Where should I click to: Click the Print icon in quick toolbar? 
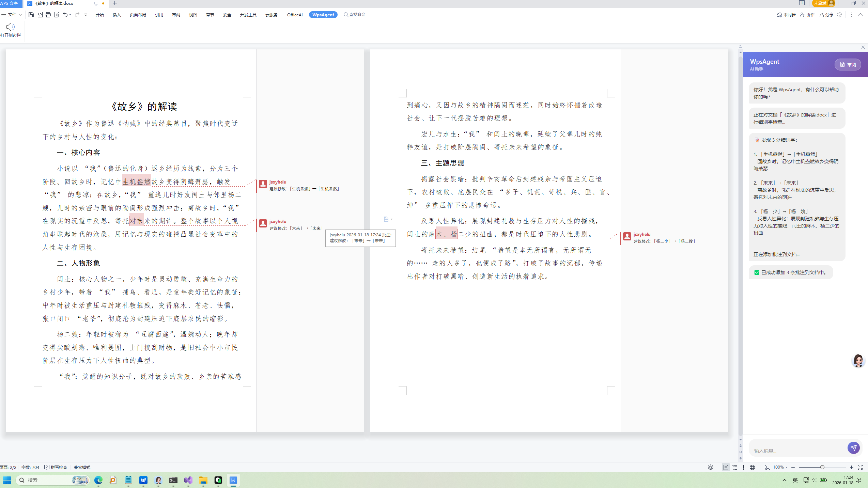[x=48, y=15]
